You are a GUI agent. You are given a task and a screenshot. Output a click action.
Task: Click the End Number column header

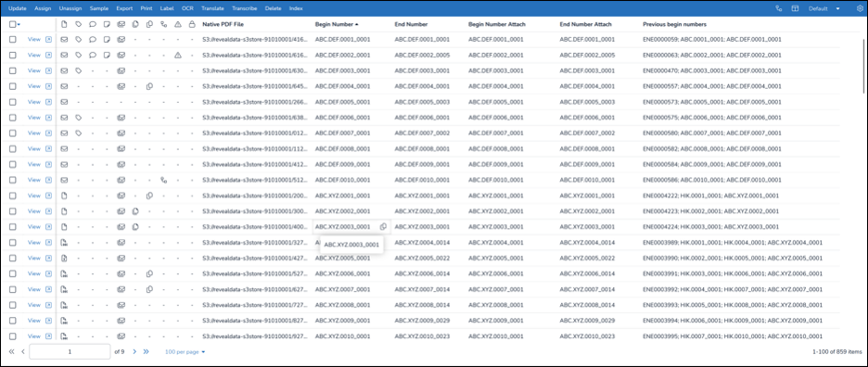pos(411,24)
